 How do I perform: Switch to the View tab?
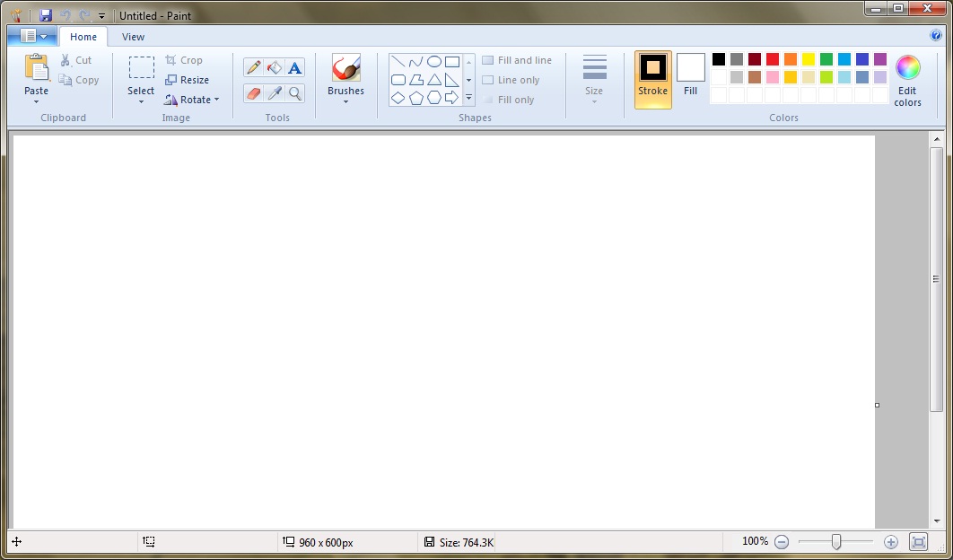click(x=133, y=37)
